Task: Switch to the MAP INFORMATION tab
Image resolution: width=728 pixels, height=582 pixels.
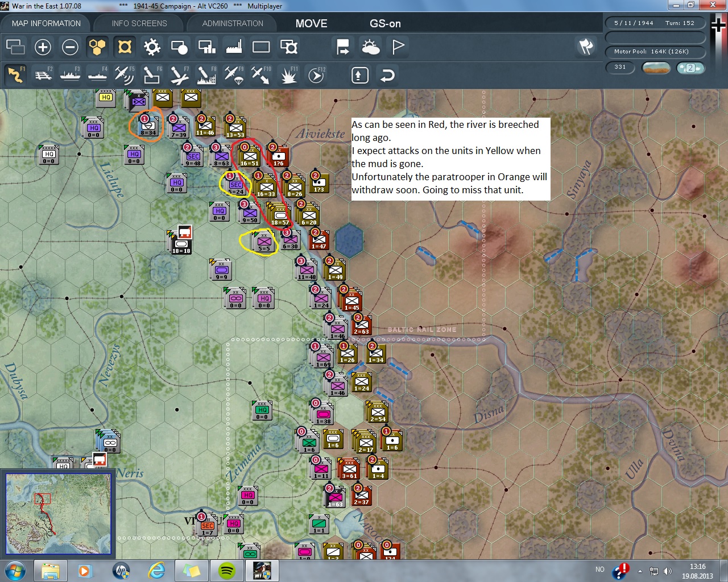Action: 46,23
